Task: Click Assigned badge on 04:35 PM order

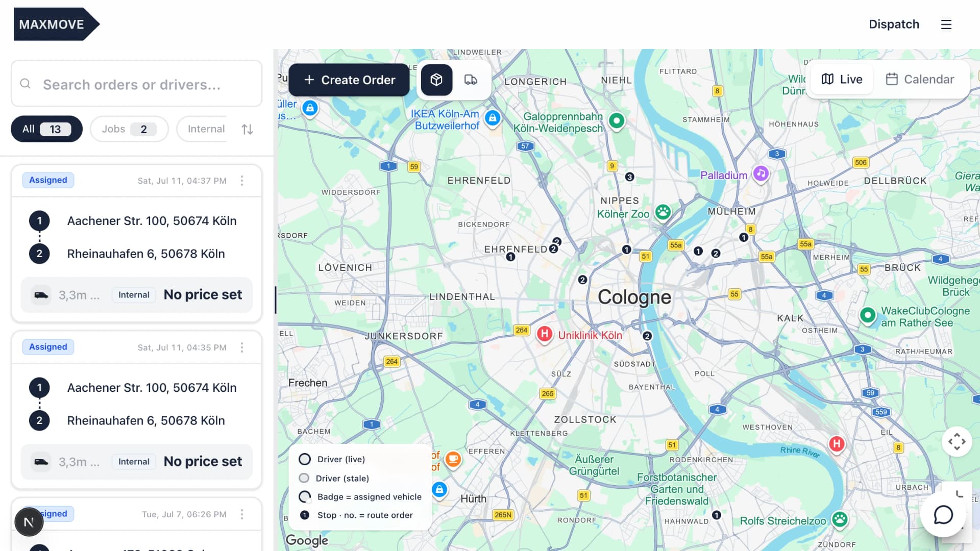Action: click(48, 347)
